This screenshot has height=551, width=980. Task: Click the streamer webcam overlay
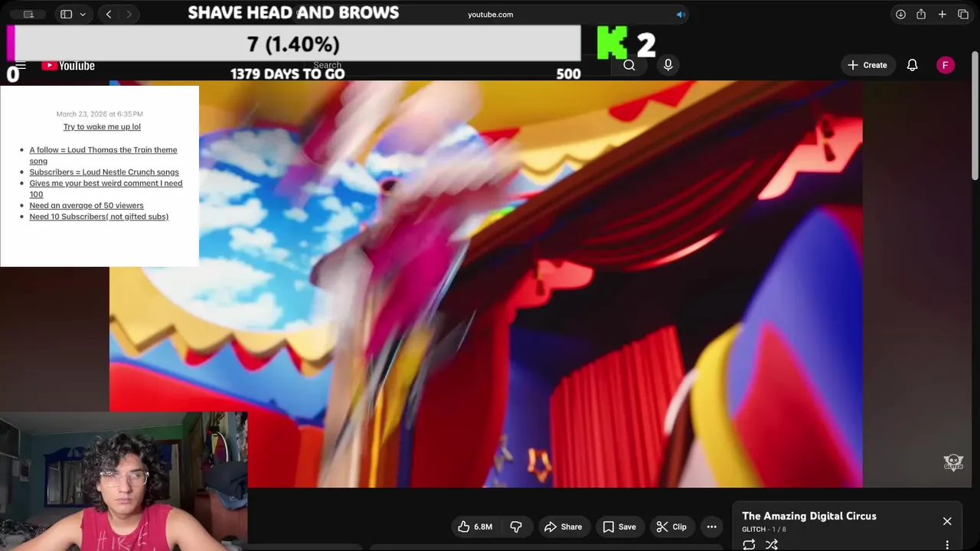tap(123, 481)
